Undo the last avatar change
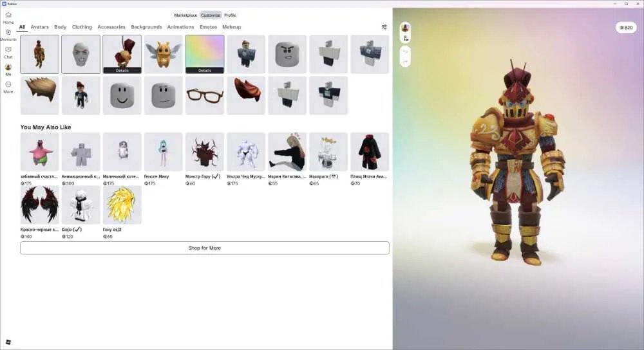This screenshot has width=644, height=350. tap(405, 52)
